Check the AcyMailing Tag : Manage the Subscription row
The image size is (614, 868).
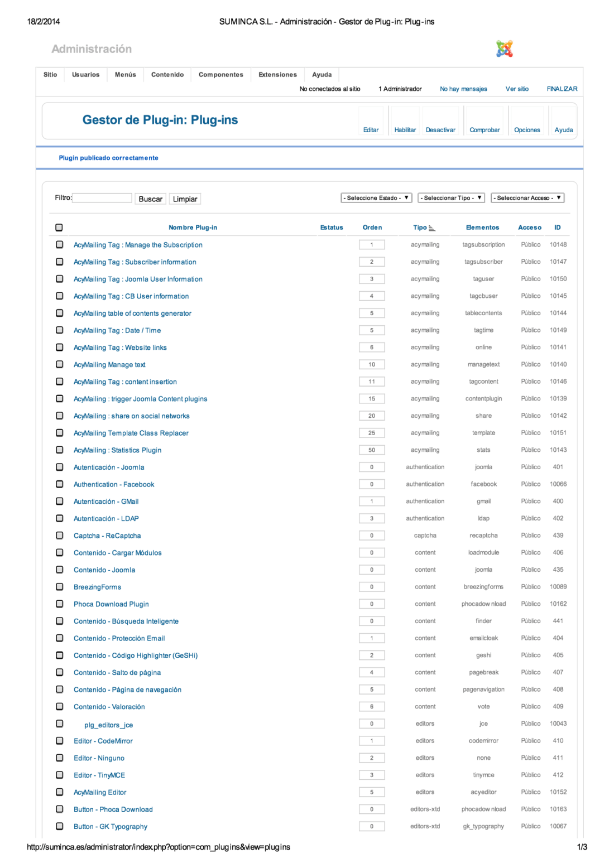pos(59,244)
